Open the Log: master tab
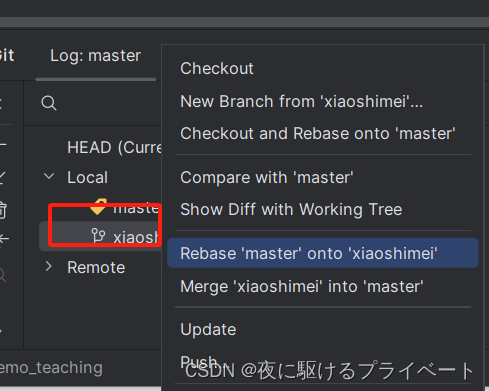The width and height of the screenshot is (489, 391). pos(95,55)
